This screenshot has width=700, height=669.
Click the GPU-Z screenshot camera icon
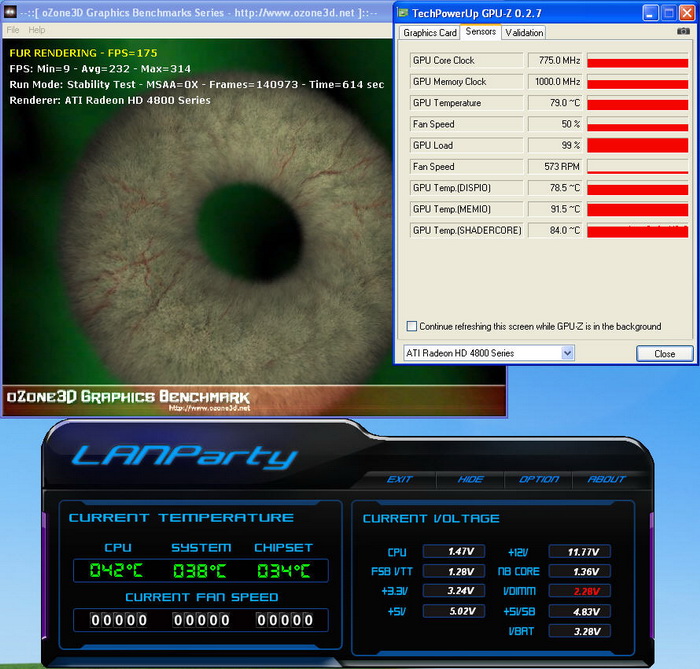pos(683,31)
